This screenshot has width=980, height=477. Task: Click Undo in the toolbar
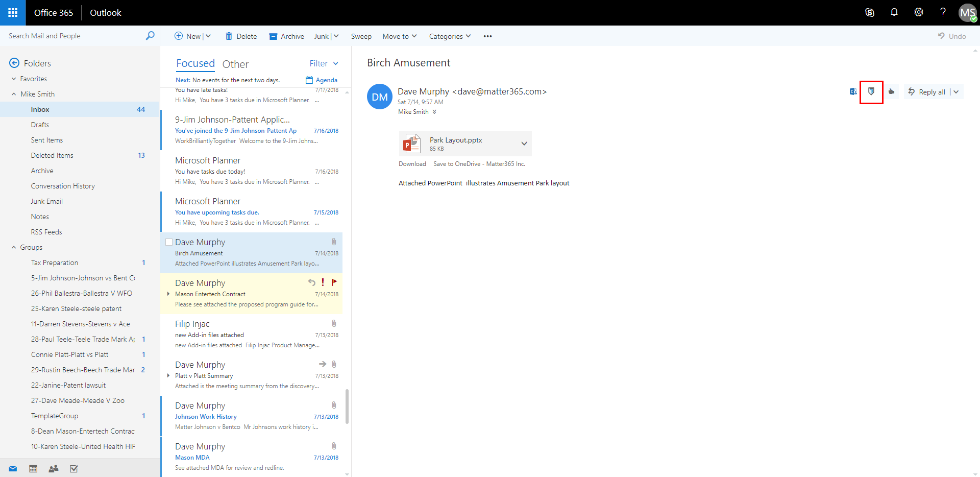[952, 36]
